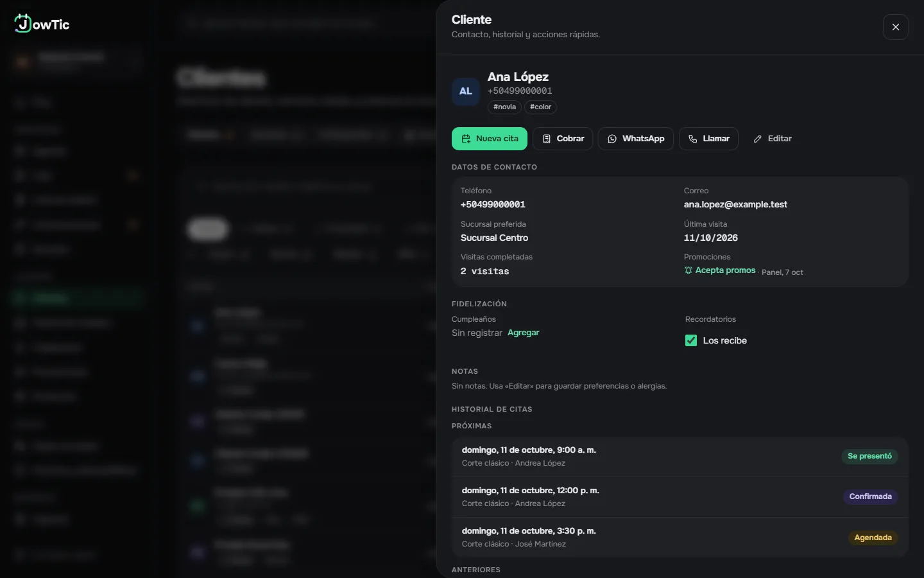
Task: Click the bell icon beside Acepta promos
Action: coord(689,270)
